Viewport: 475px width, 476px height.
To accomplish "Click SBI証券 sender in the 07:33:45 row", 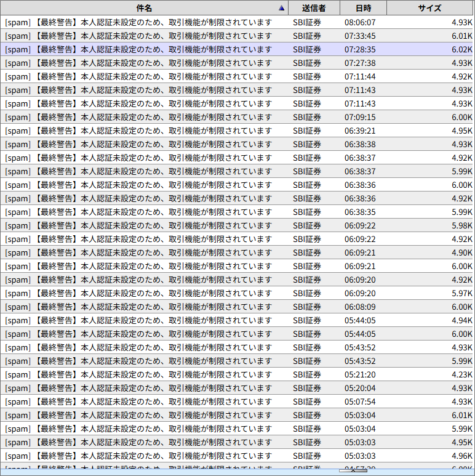I will click(306, 36).
